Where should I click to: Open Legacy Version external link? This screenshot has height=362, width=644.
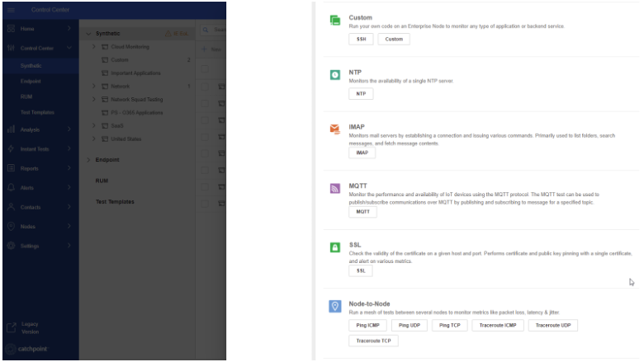[x=12, y=327]
